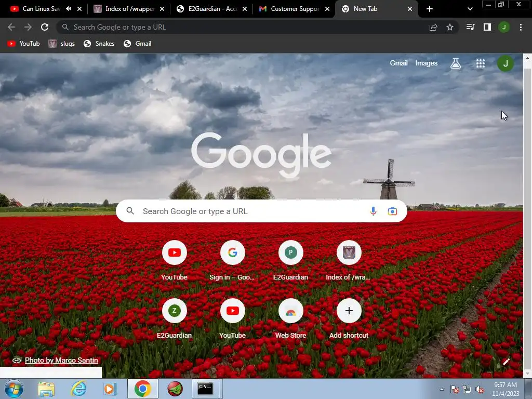Switch to the Can Linux Sav YouTube tab
The width and height of the screenshot is (532, 399).
(x=40, y=9)
